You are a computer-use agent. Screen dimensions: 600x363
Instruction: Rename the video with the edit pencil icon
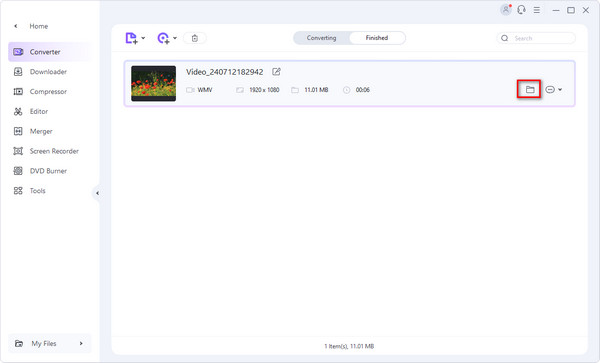click(276, 72)
